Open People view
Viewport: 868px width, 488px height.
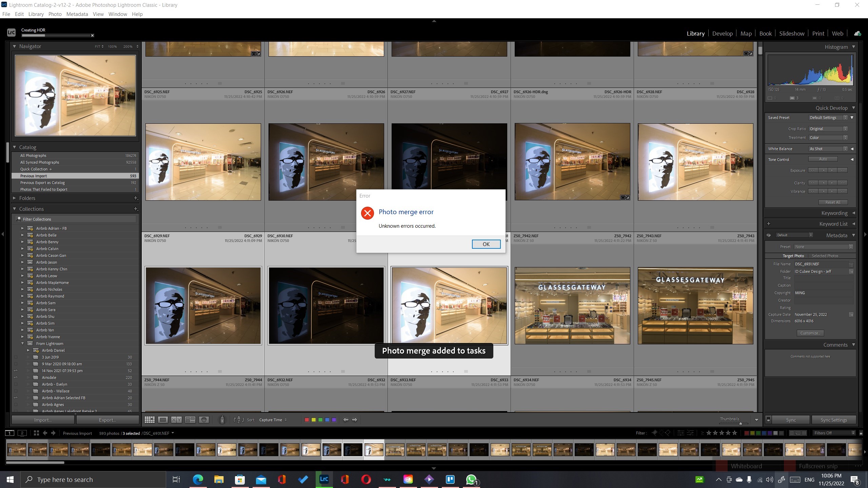point(203,420)
